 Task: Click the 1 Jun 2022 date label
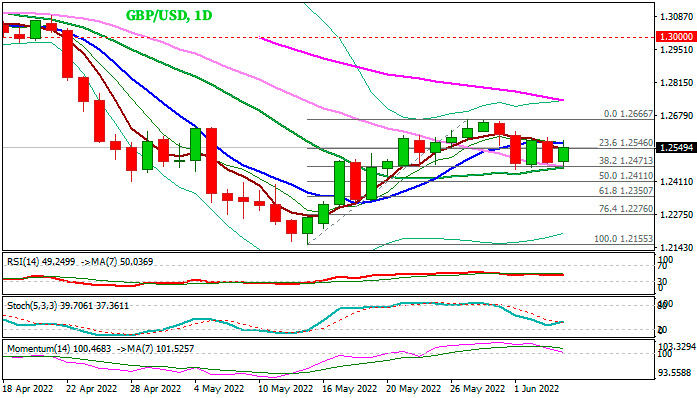537,389
